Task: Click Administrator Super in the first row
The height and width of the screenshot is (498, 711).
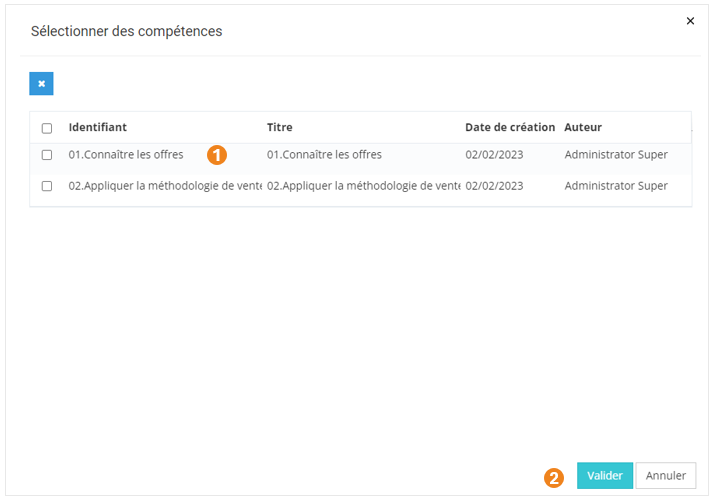Action: point(616,155)
